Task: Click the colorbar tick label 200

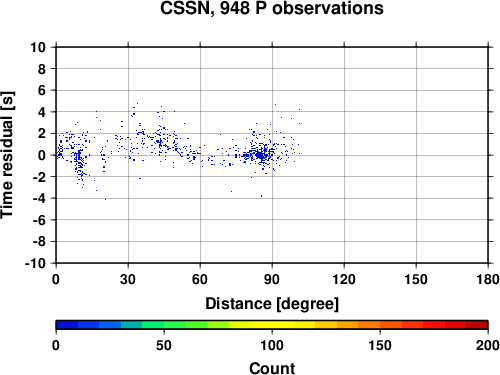Action: 488,345
